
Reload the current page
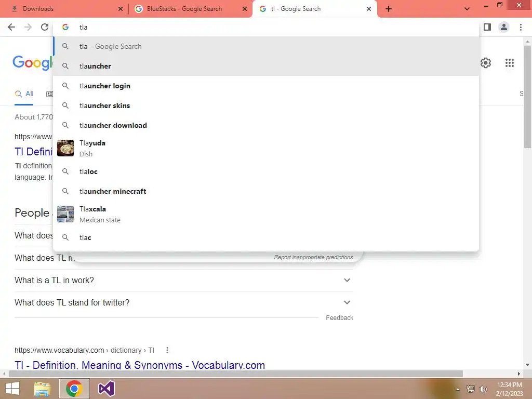coord(45,27)
